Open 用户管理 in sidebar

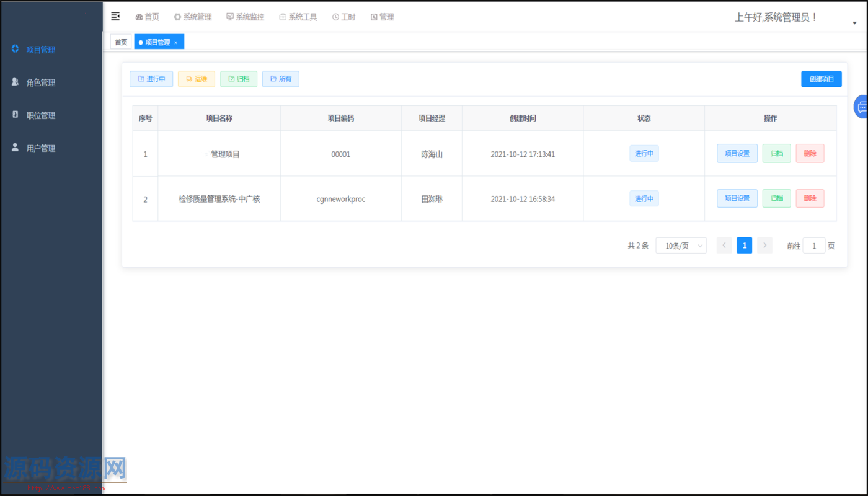[41, 148]
